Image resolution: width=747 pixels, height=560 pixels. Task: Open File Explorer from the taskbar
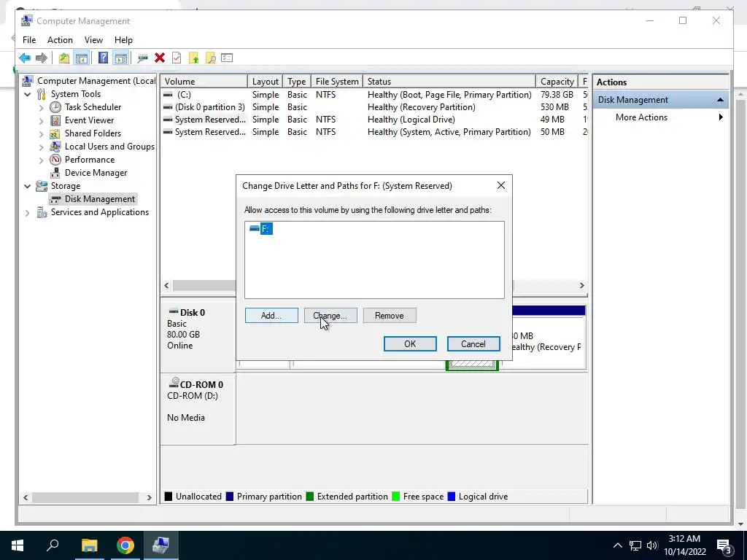89,545
